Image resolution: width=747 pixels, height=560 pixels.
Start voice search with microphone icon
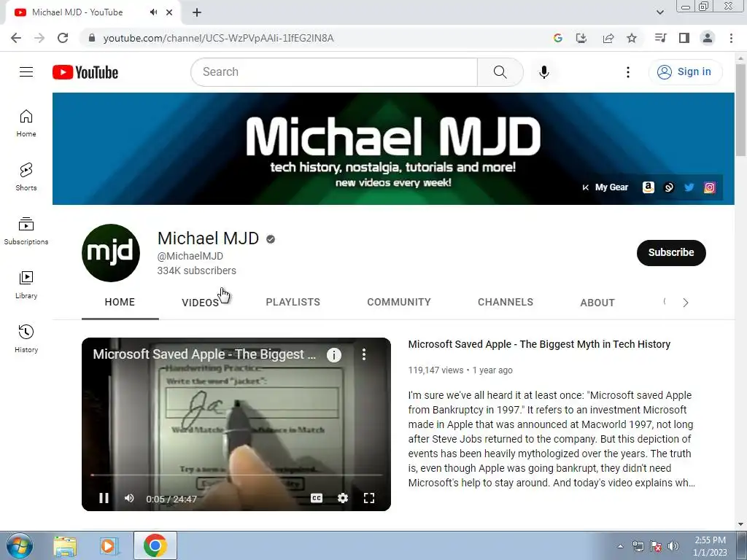point(544,72)
